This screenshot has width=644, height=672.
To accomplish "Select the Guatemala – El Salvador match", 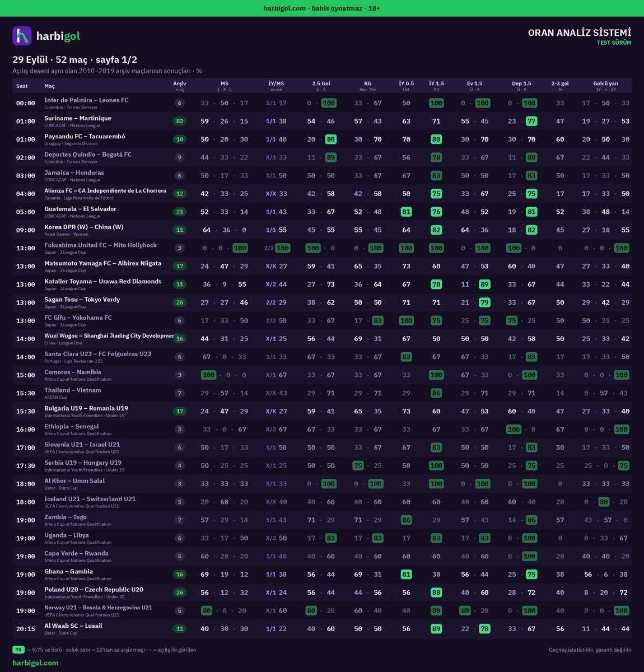I will click(80, 209).
